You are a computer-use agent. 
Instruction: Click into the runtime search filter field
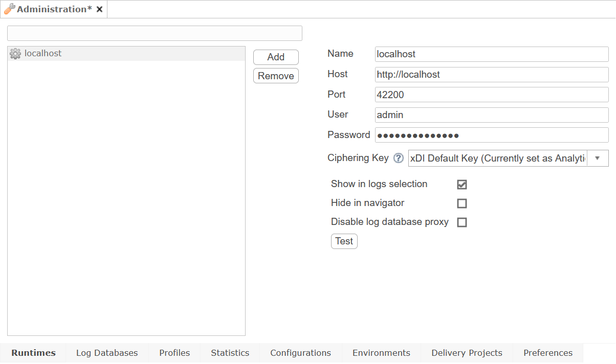pyautogui.click(x=153, y=33)
